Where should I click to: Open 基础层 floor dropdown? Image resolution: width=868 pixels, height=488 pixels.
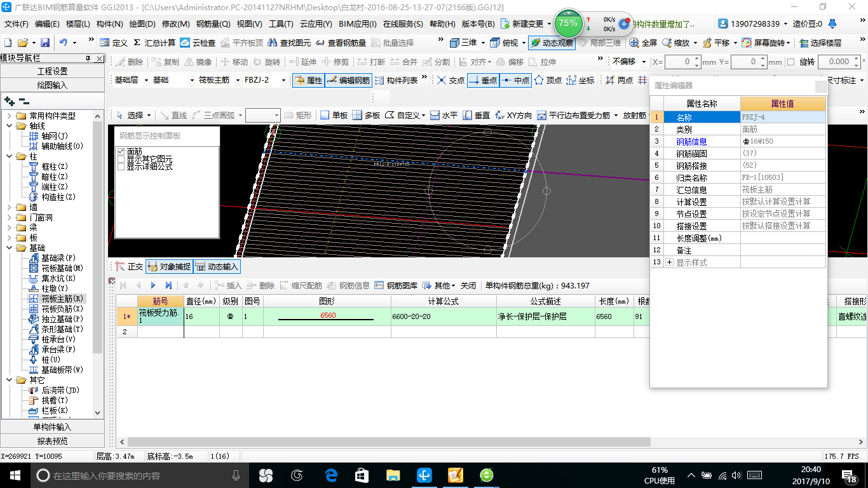(x=146, y=80)
